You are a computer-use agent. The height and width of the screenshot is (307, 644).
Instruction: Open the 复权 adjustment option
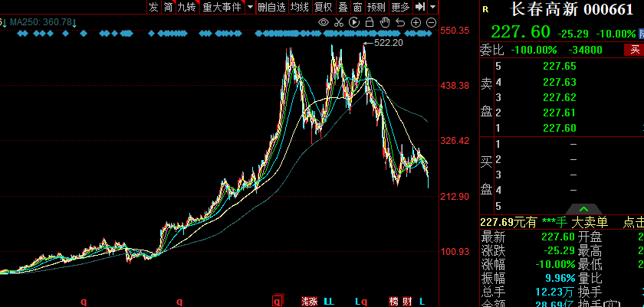[x=323, y=7]
